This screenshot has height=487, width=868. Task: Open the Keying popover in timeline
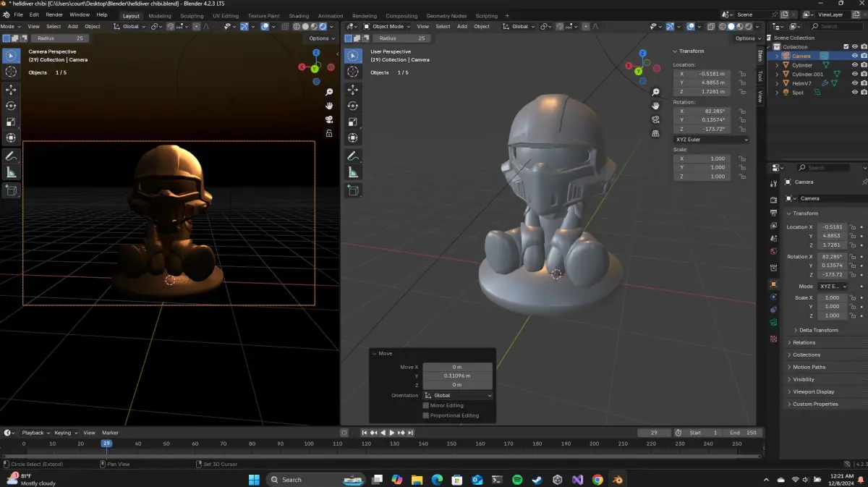click(x=65, y=433)
